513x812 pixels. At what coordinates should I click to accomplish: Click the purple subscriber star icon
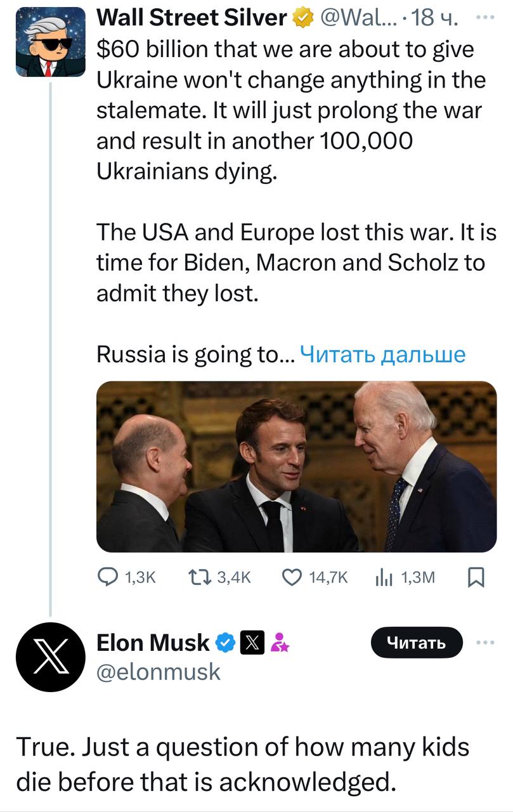point(279,643)
